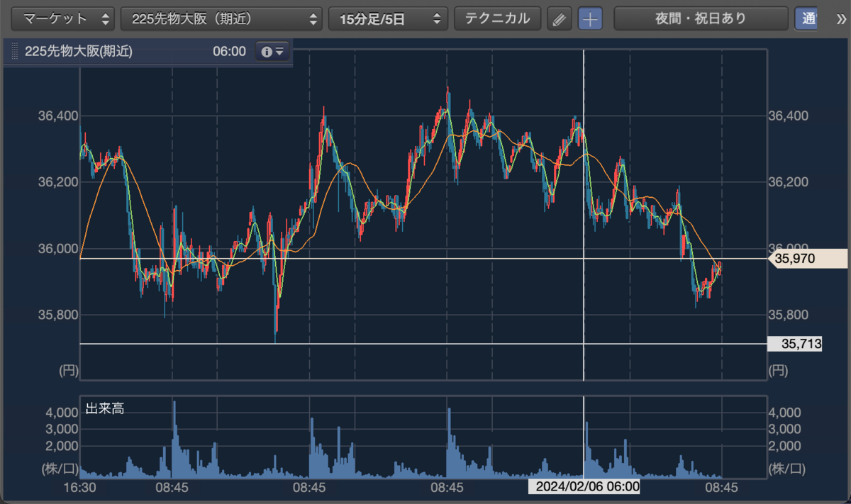Click the 2,000 right volume axis label
The width and height of the screenshot is (851, 504).
pyautogui.click(x=785, y=446)
